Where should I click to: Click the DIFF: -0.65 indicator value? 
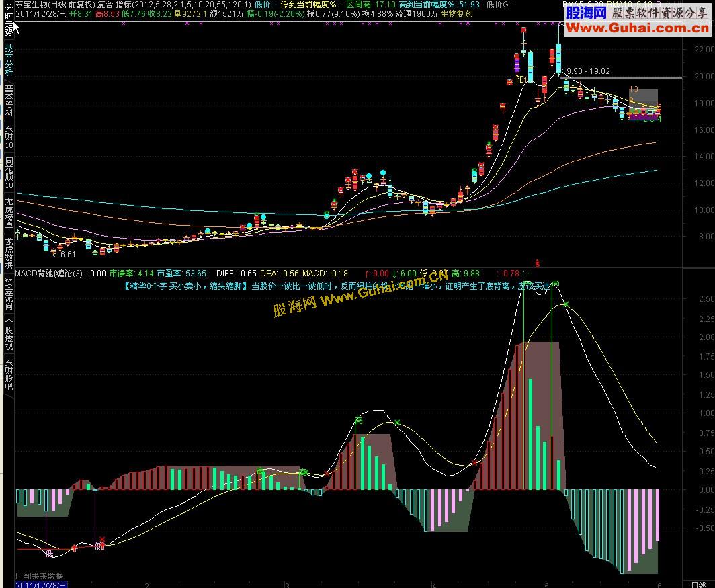tap(237, 274)
